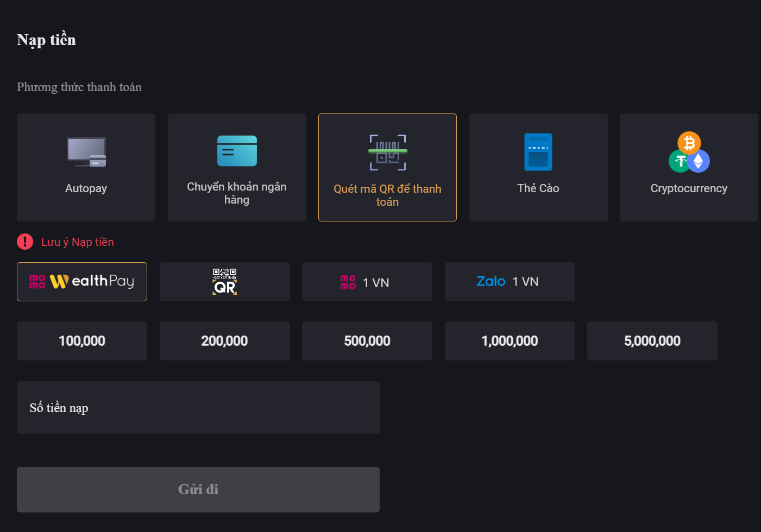This screenshot has height=532, width=761.
Task: Pick the 5,000,000 deposit amount
Action: tap(652, 341)
